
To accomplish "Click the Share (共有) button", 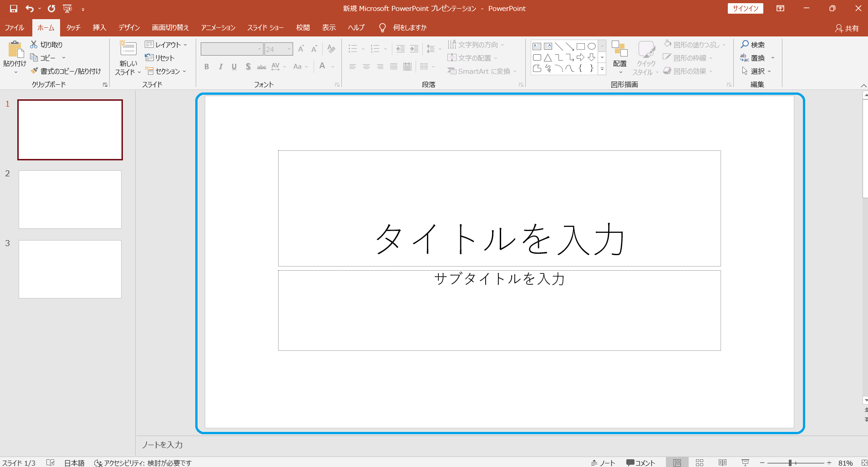I will coord(847,28).
